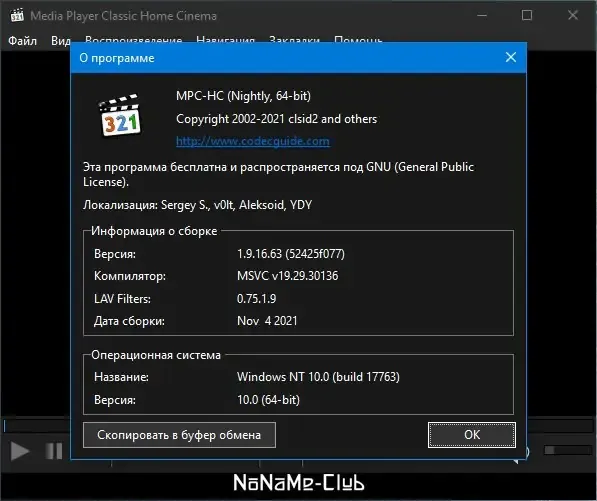Open the http://www.codecguide.com link
The height and width of the screenshot is (501, 597).
[x=253, y=141]
